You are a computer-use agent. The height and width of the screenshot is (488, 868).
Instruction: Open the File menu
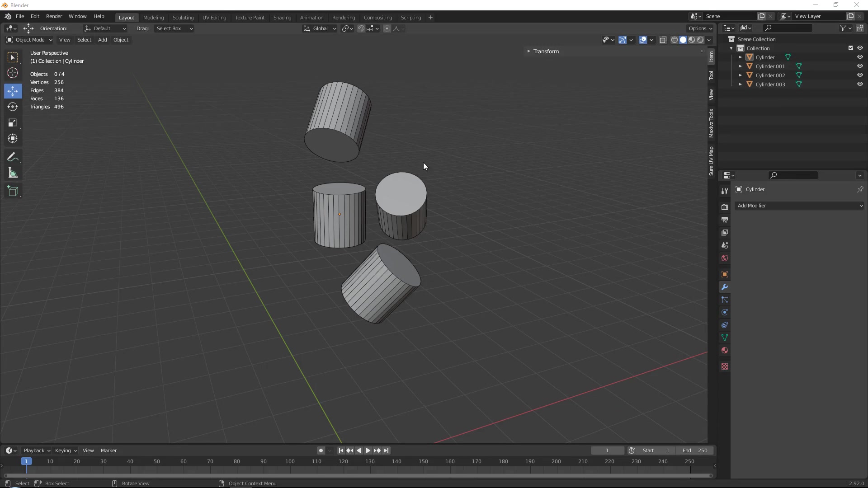pos(20,16)
